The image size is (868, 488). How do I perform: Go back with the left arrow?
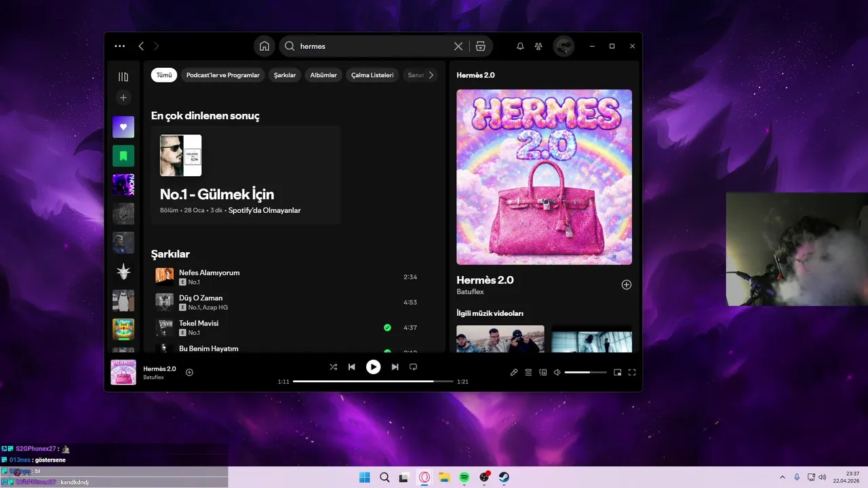141,46
